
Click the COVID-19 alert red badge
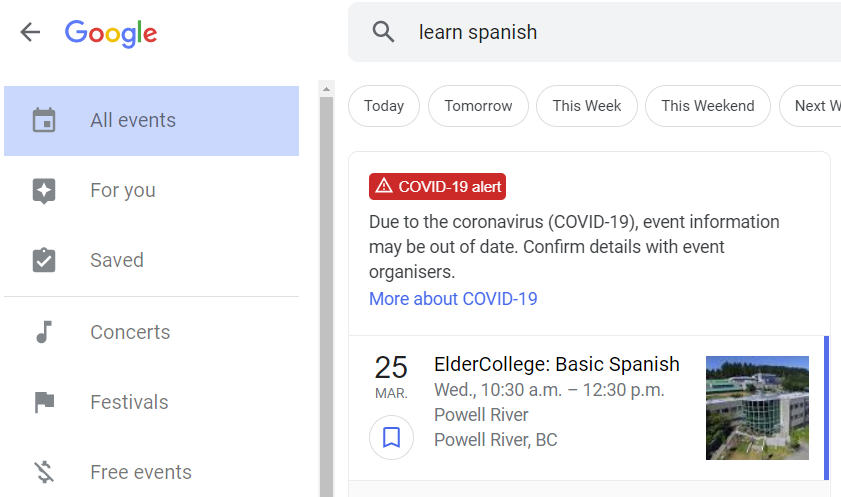pos(437,187)
